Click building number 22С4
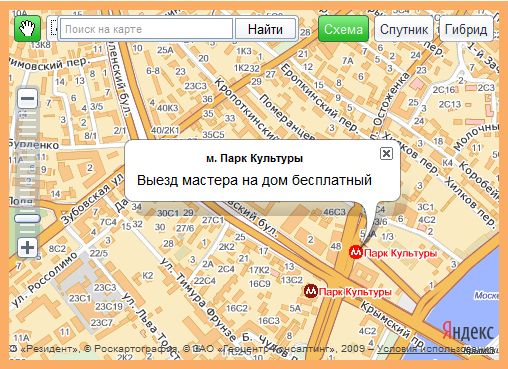This screenshot has height=369, width=508. (x=205, y=281)
